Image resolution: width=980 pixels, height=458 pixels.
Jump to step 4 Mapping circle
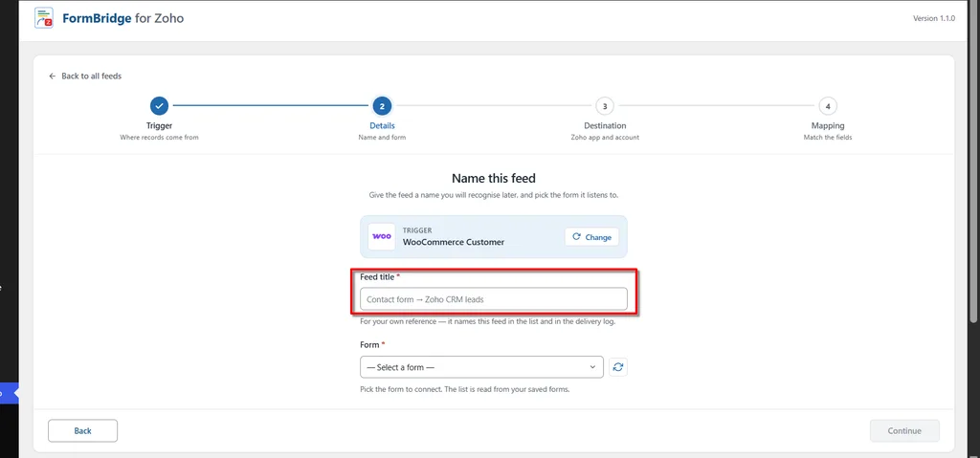[828, 106]
